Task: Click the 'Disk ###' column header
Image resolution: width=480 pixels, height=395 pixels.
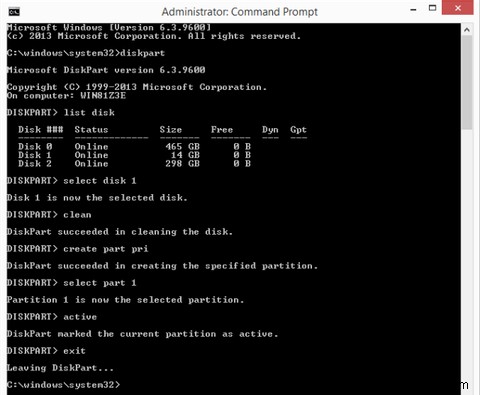Action: point(41,130)
